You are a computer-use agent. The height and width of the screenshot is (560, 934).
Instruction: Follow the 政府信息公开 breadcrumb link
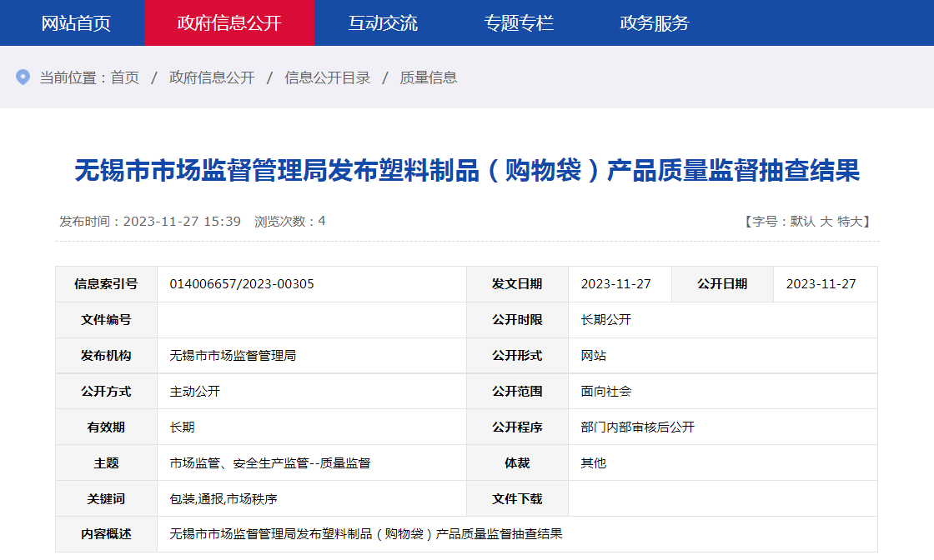[212, 77]
